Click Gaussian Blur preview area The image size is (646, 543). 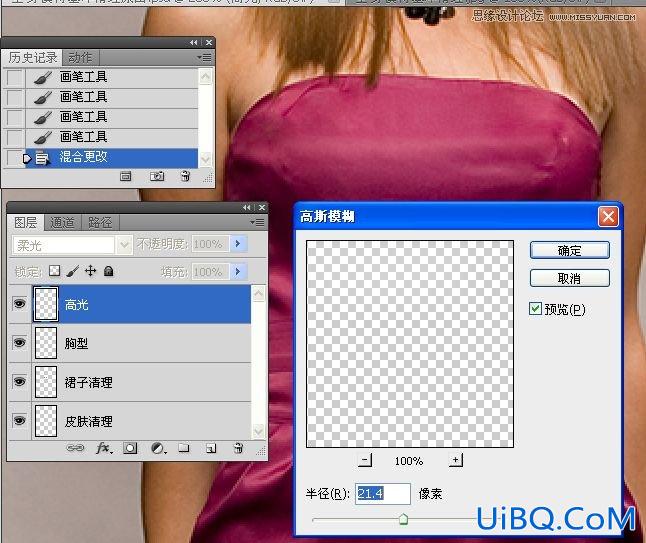[410, 344]
